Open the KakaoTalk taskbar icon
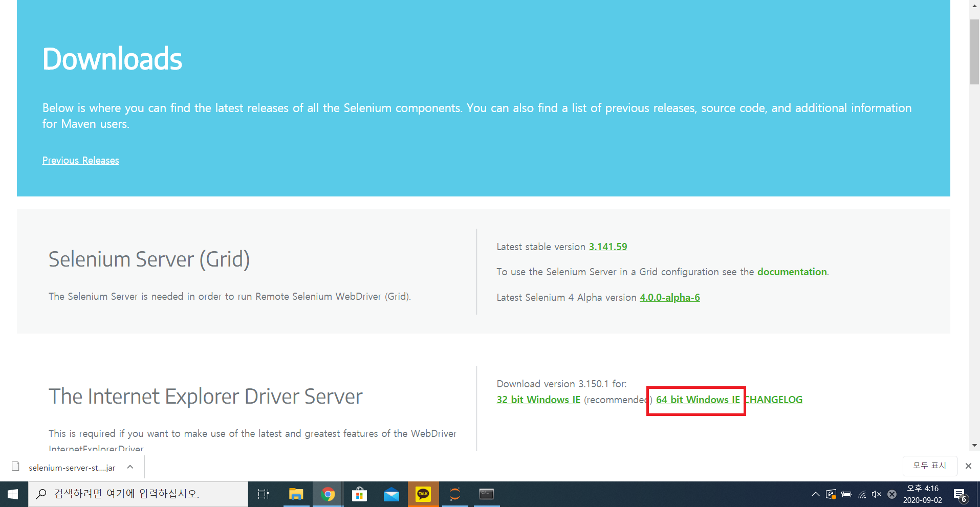The image size is (980, 507). [x=423, y=494]
